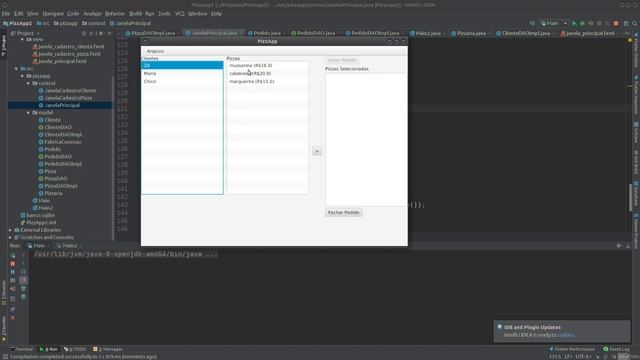Screen dimensions: 640x360
Task: Open the Main run configuration dropdown
Action: [x=553, y=24]
